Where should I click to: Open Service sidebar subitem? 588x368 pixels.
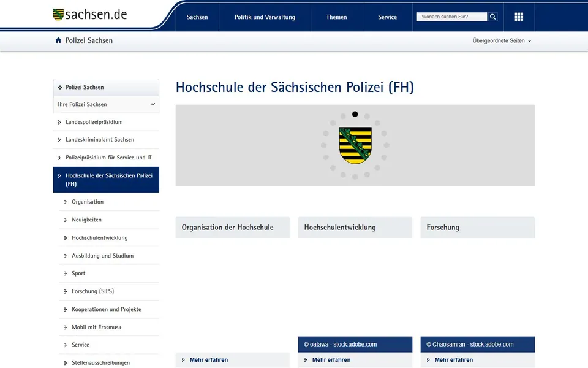coord(109,345)
